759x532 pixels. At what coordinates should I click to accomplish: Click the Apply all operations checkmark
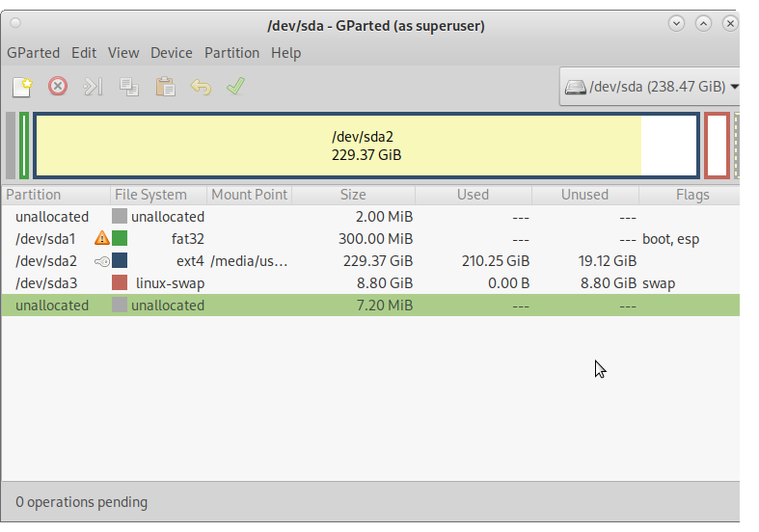pyautogui.click(x=235, y=87)
